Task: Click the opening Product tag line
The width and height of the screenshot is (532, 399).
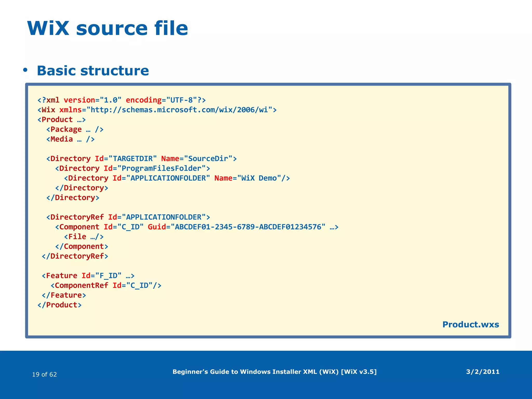Action: [62, 120]
